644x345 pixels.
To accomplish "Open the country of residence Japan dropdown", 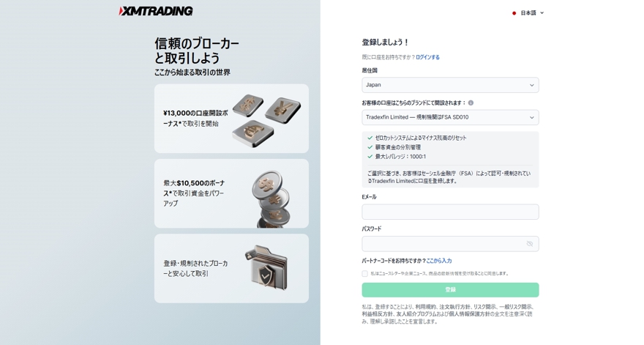I will click(x=450, y=85).
